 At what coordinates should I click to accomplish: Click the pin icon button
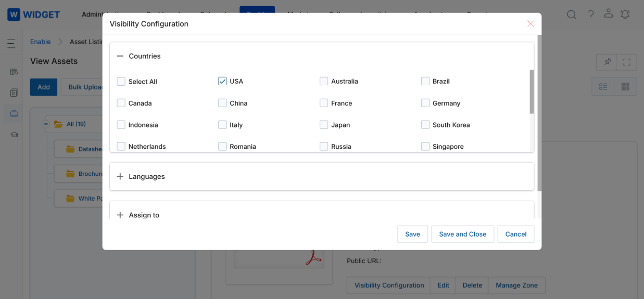(x=607, y=62)
